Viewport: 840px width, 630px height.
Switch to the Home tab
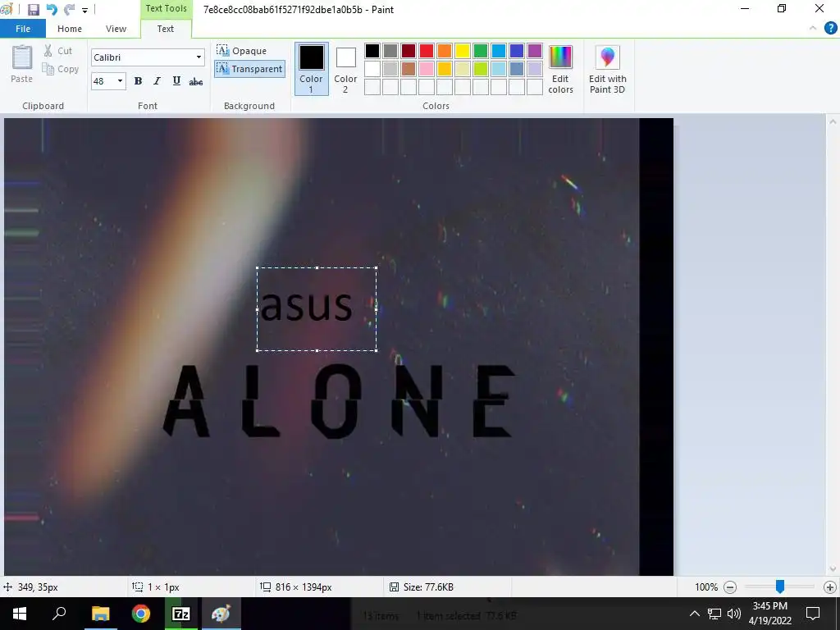70,29
